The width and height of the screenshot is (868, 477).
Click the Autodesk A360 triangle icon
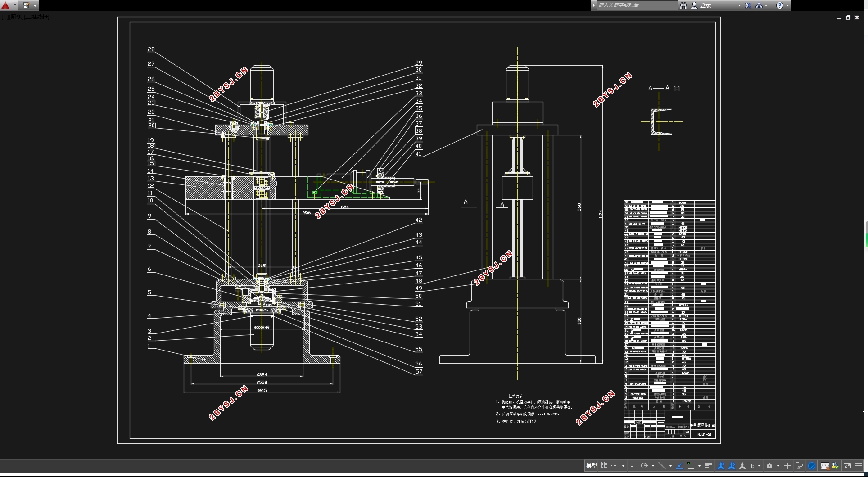coord(759,5)
